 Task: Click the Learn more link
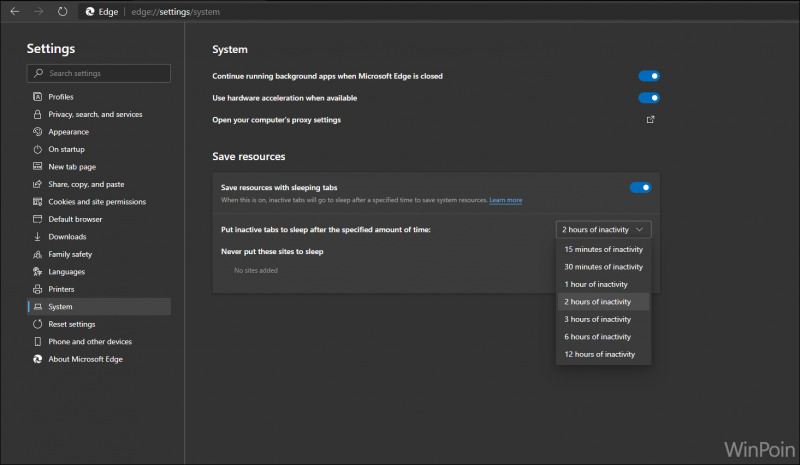point(506,200)
